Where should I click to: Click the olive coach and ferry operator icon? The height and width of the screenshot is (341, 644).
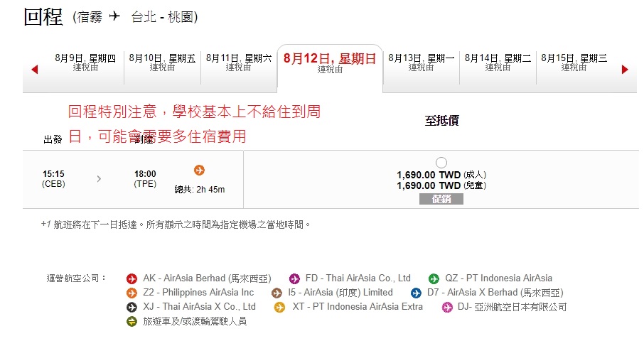click(x=132, y=321)
